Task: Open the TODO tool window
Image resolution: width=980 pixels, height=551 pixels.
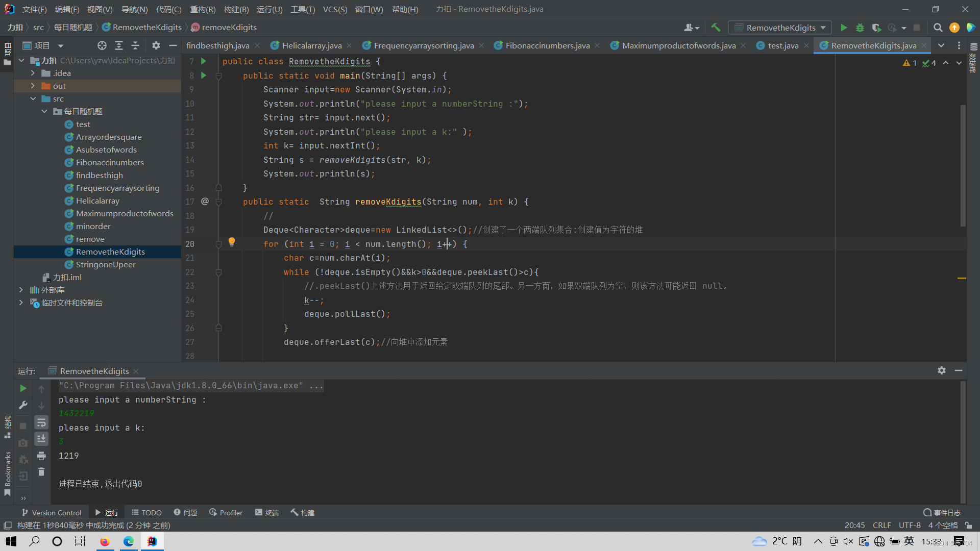Action: 146,512
